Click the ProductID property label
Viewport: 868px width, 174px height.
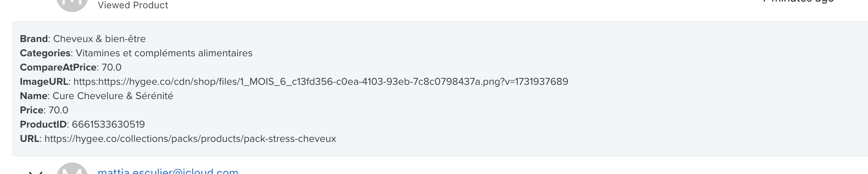point(43,124)
